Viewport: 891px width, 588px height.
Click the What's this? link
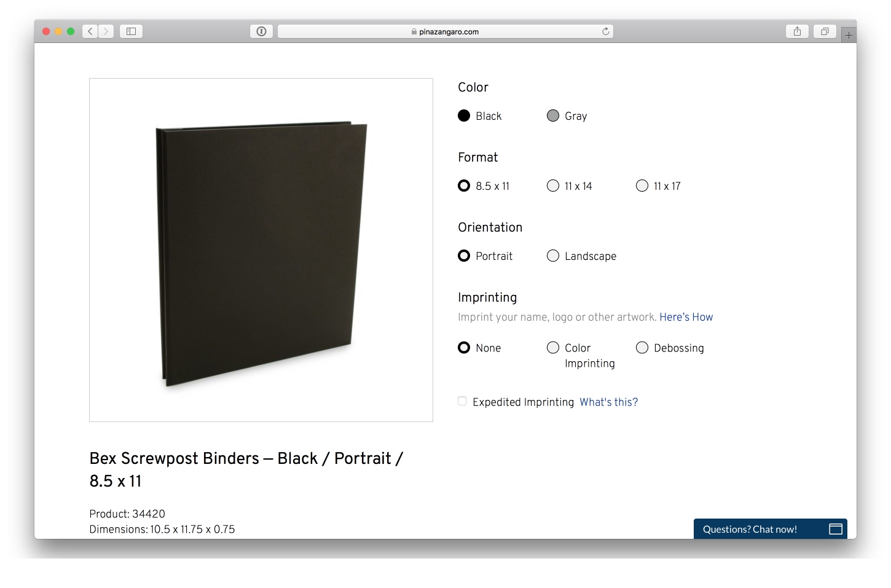pos(608,402)
